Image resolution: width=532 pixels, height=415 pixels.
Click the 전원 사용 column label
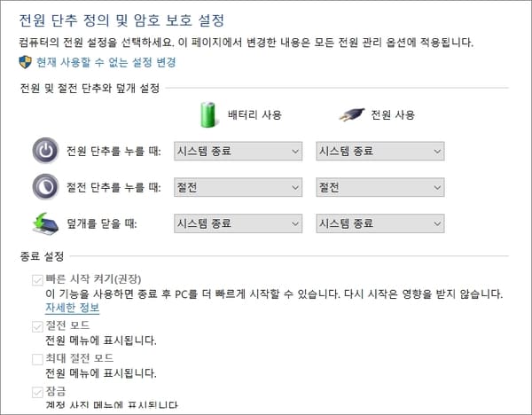(393, 115)
